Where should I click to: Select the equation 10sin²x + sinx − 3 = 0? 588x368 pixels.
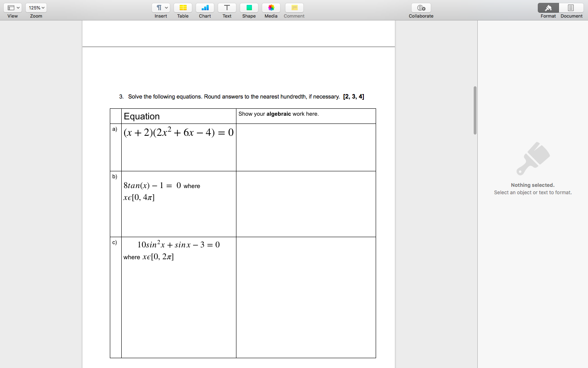point(178,245)
